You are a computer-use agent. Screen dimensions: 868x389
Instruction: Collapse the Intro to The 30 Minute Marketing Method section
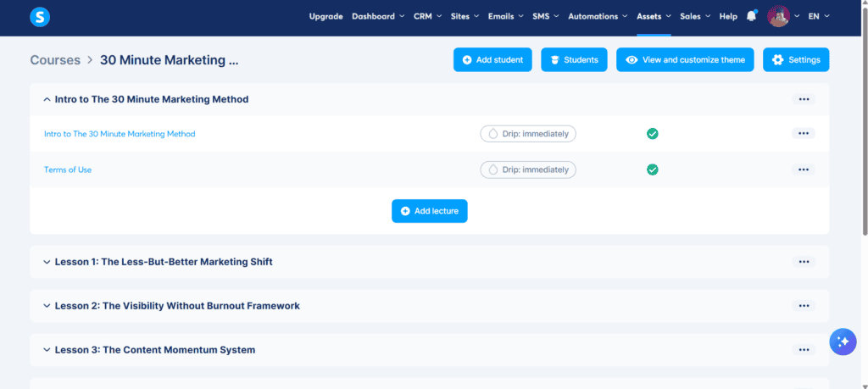point(47,100)
